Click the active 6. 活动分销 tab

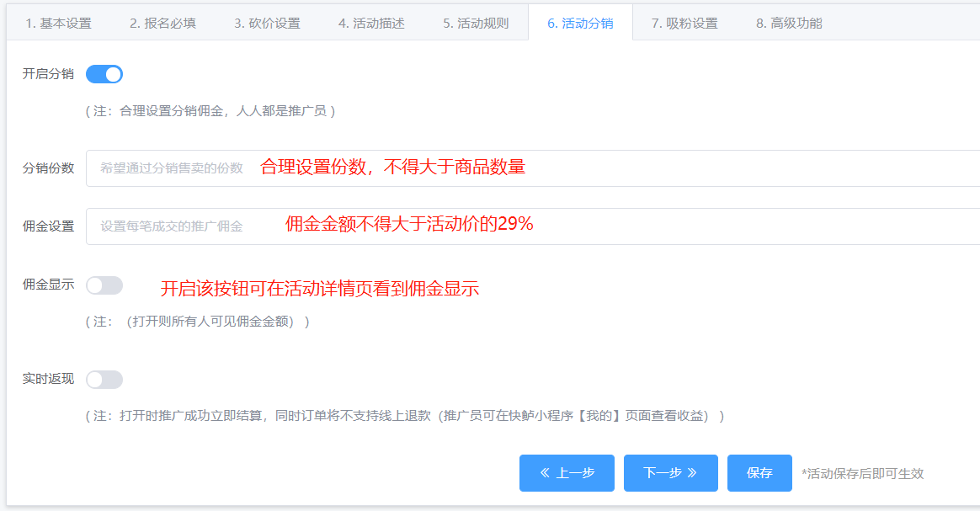click(x=580, y=24)
